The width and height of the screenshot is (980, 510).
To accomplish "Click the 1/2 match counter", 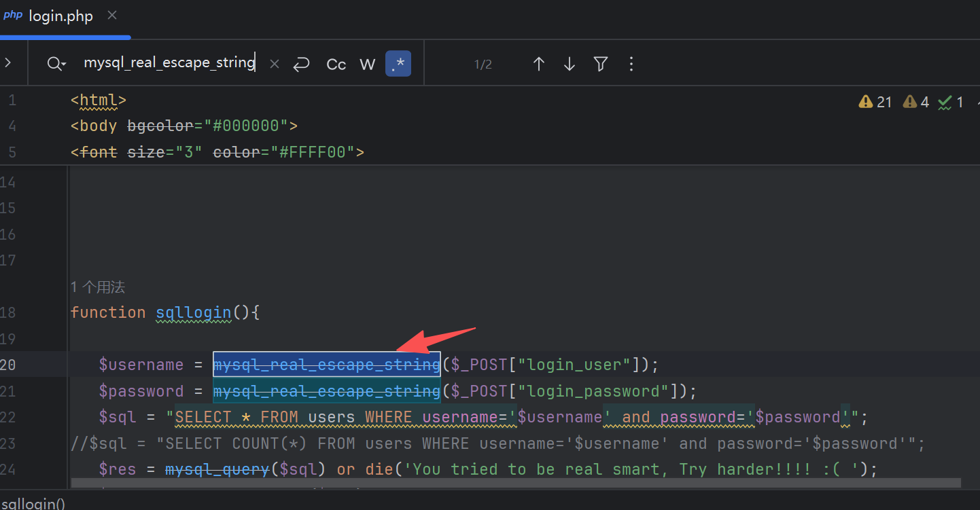I will 483,65.
